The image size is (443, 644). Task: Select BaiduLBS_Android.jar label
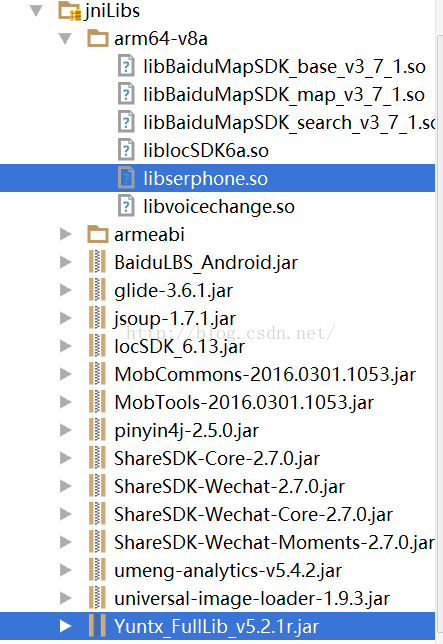click(206, 263)
